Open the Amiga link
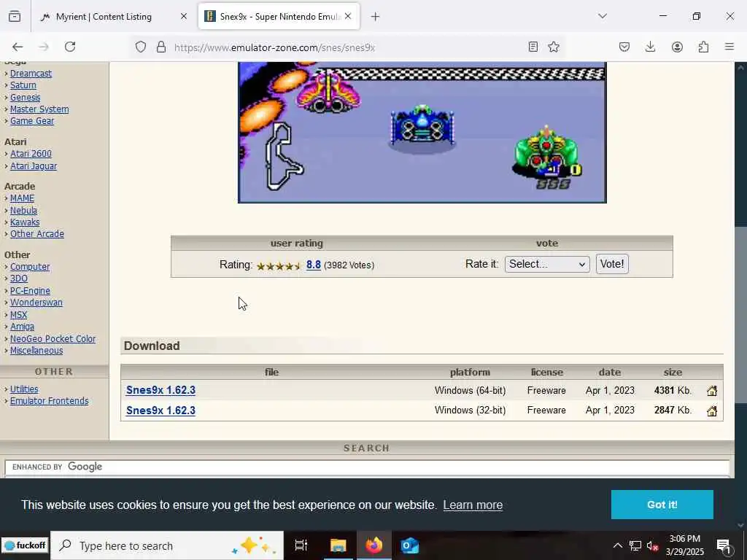Image resolution: width=747 pixels, height=560 pixels. click(x=22, y=327)
